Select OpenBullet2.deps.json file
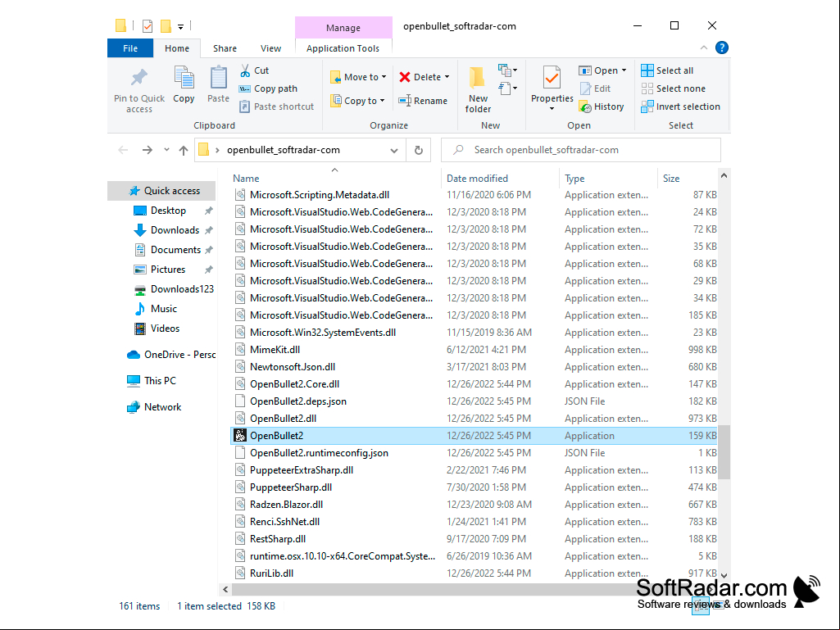Image resolution: width=840 pixels, height=630 pixels. [474, 401]
